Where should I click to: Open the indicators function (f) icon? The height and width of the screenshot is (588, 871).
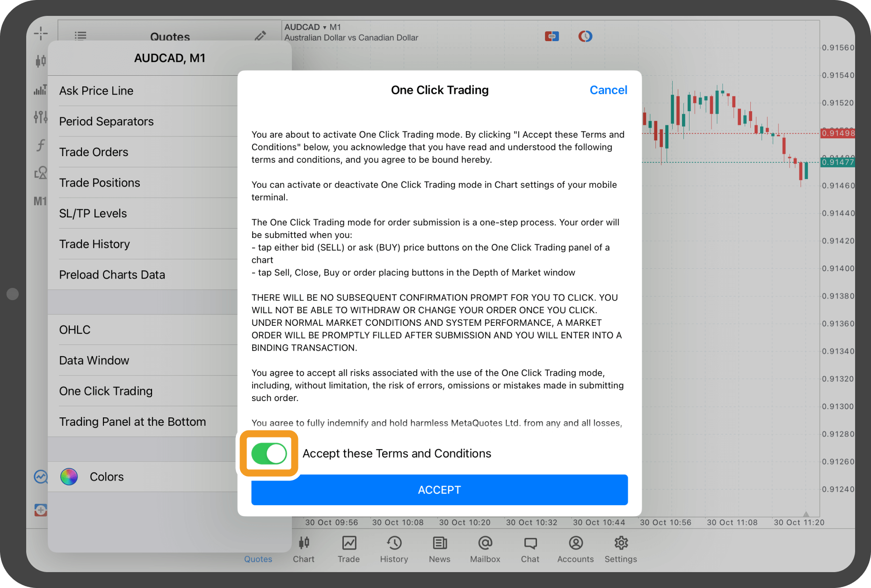pos(41,145)
